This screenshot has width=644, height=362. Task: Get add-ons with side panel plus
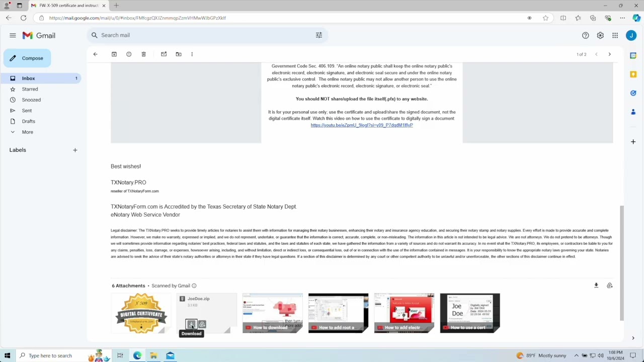tap(633, 142)
